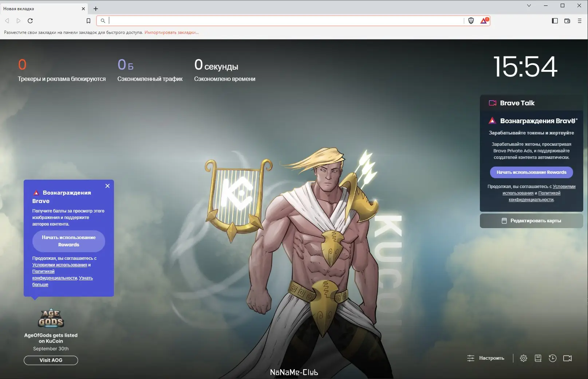Click the Трекеры и реклама блокируются counter
The image size is (588, 379).
click(62, 70)
